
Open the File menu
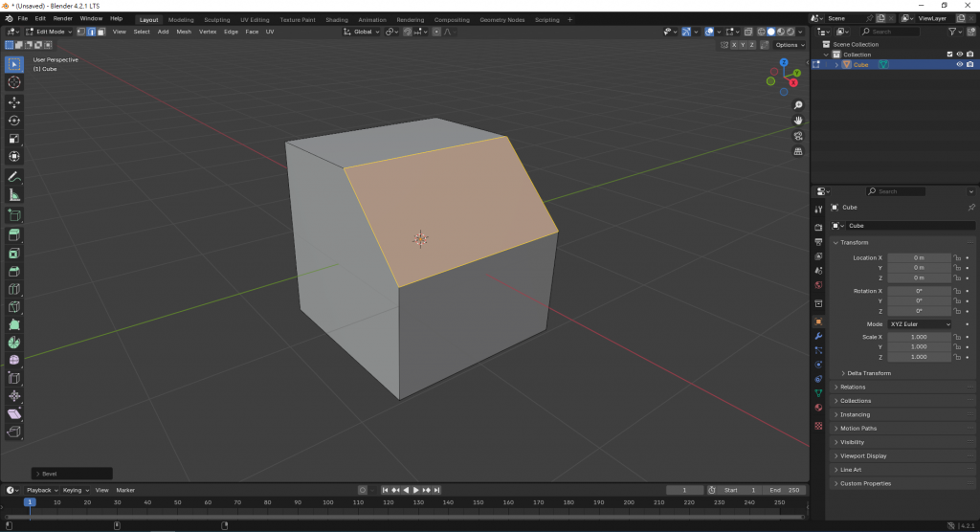point(23,19)
